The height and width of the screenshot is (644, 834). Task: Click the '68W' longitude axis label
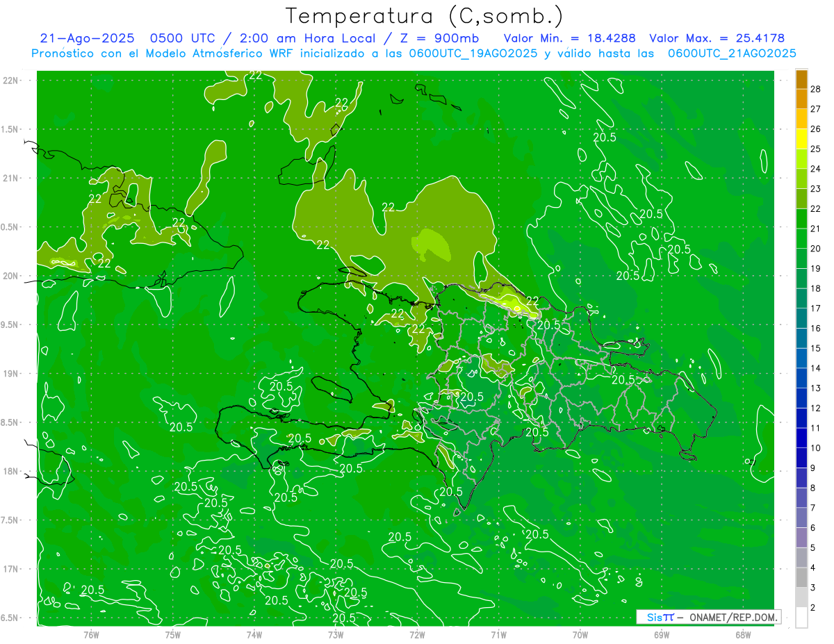click(x=743, y=634)
